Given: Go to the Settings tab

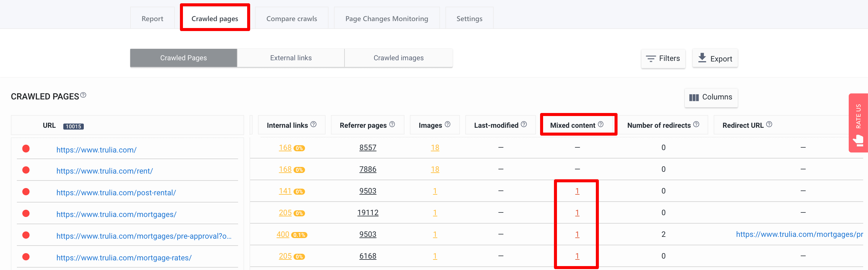Looking at the screenshot, I should click(x=469, y=19).
